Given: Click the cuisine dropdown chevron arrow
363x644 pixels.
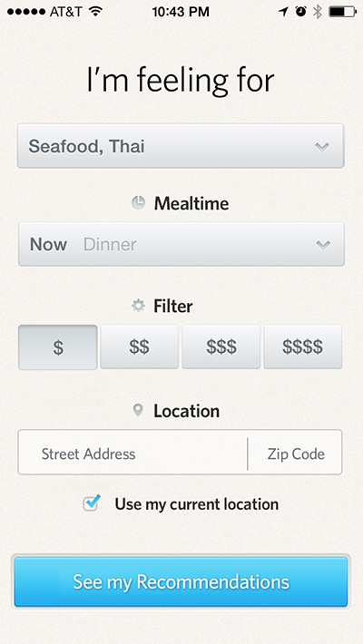Looking at the screenshot, I should tap(322, 147).
